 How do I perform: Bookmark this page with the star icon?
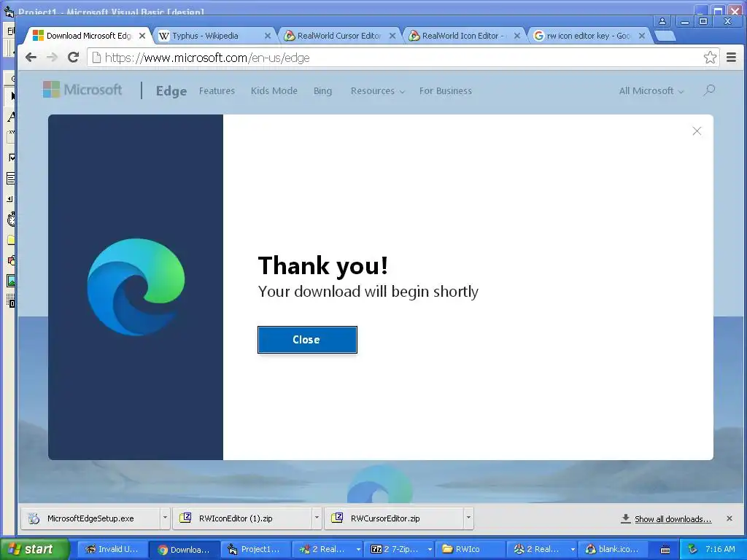coord(710,58)
